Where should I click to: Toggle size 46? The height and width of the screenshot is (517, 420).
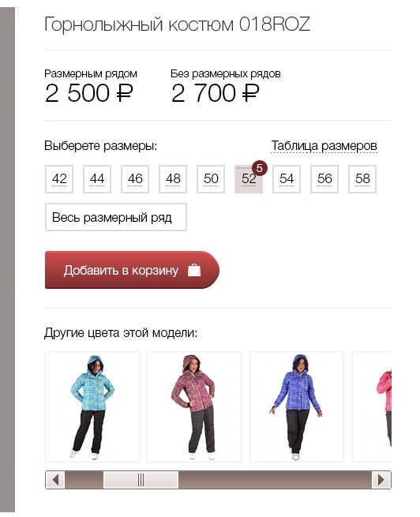135,179
